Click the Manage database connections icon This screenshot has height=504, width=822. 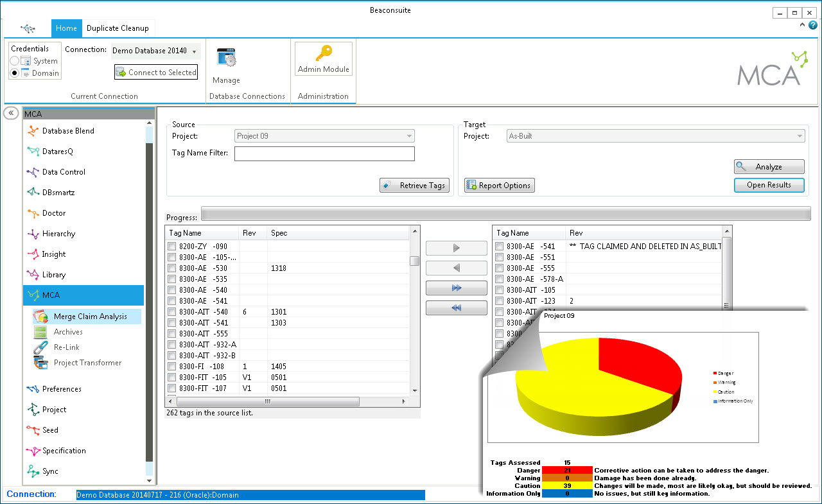[x=227, y=58]
